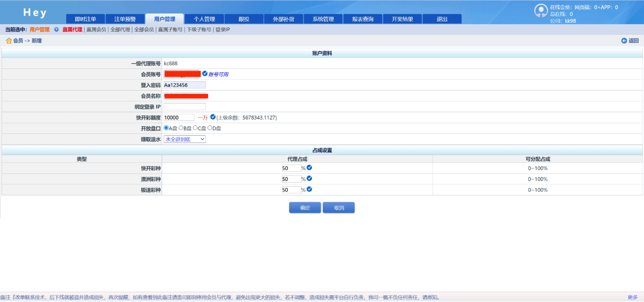Image resolution: width=644 pixels, height=302 pixels.
Task: Open the 全部会员 submenu link
Action: [x=144, y=29]
